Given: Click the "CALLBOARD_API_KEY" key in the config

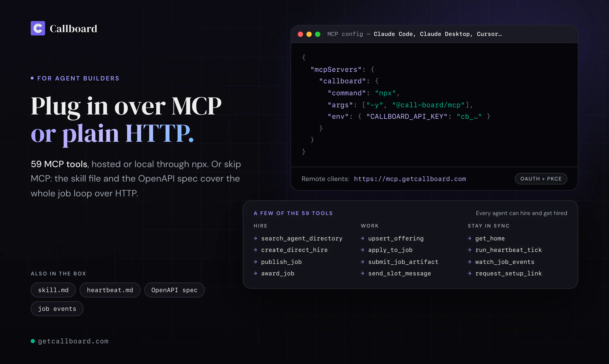Looking at the screenshot, I should click(407, 117).
